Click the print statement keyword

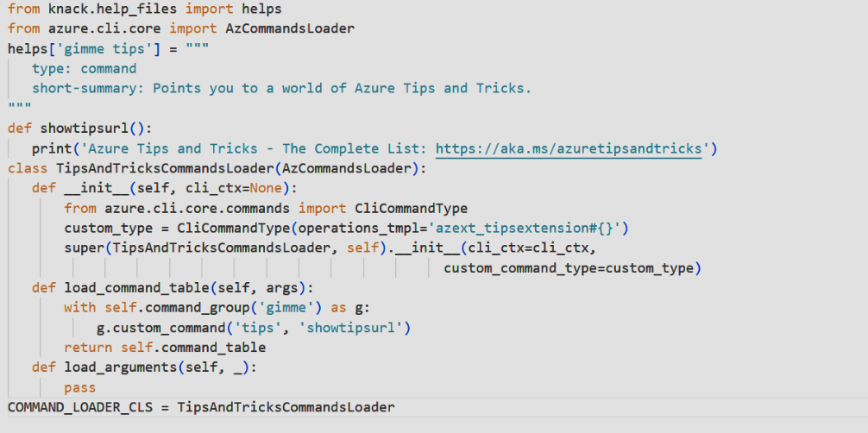click(x=52, y=149)
